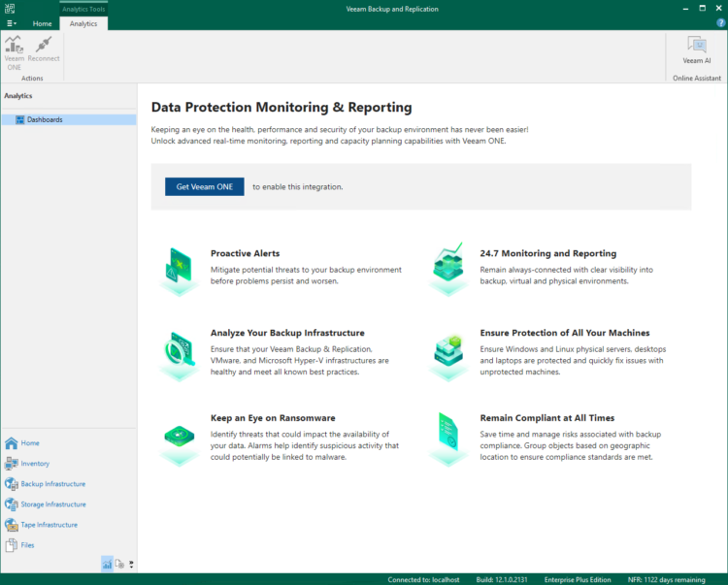Image resolution: width=728 pixels, height=585 pixels.
Task: Open the Files view in navigation pane
Action: [27, 545]
